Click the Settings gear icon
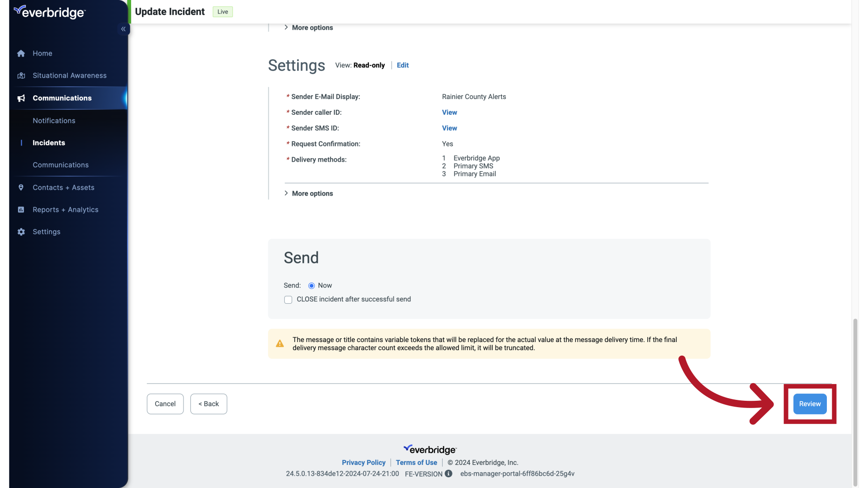 [21, 232]
